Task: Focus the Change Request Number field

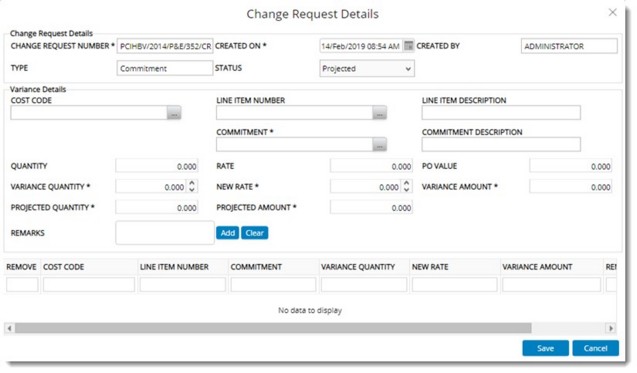Action: pos(165,46)
